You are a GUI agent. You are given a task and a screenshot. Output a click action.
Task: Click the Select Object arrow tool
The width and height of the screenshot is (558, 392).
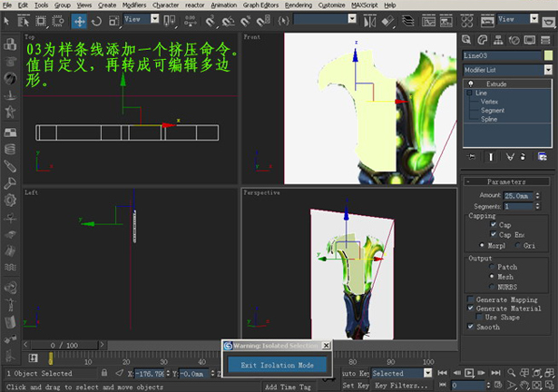[8, 20]
